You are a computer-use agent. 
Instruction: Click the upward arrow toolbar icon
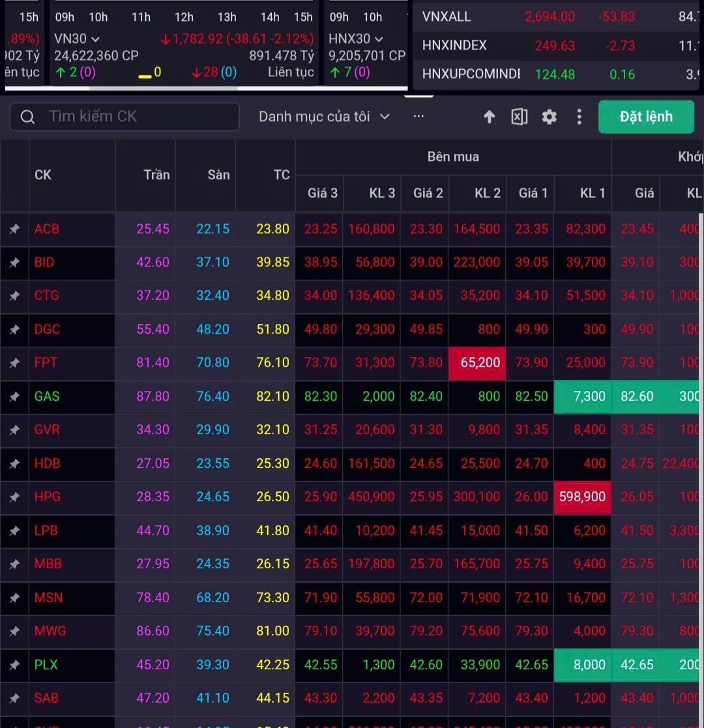489,117
